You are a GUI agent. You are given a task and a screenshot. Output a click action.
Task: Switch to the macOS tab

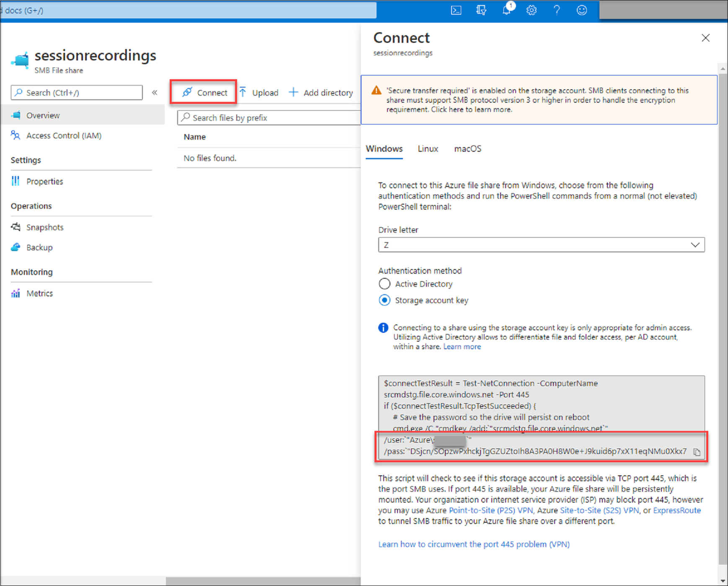[x=467, y=149]
